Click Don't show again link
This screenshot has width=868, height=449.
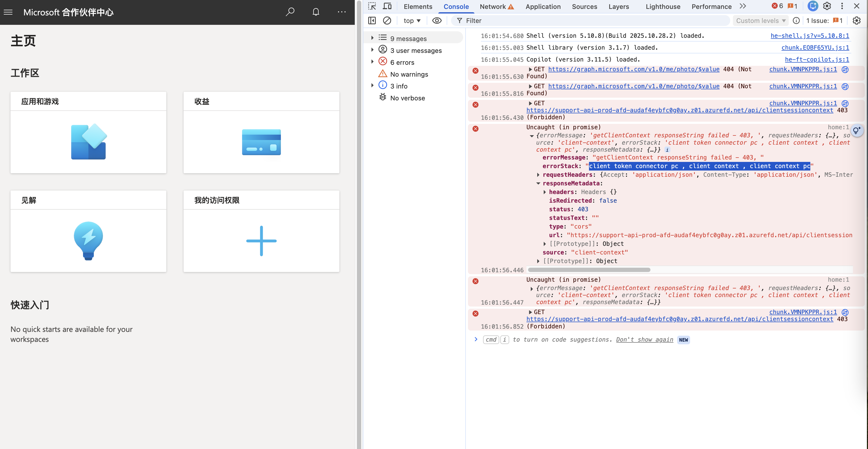click(644, 339)
